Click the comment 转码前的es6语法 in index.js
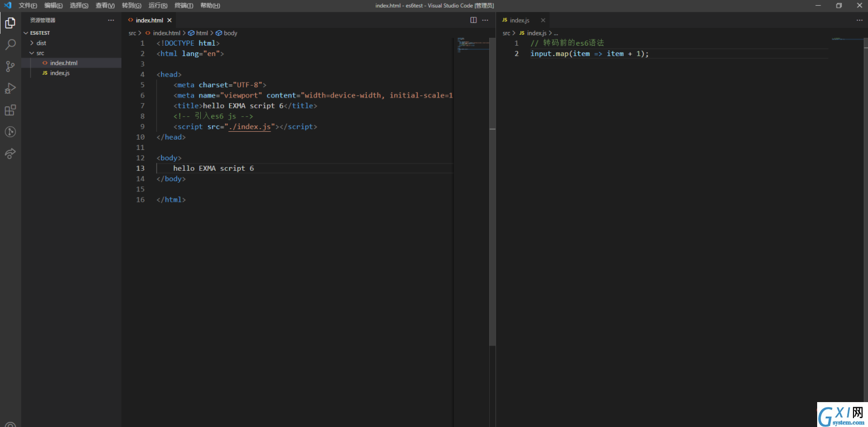 567,43
